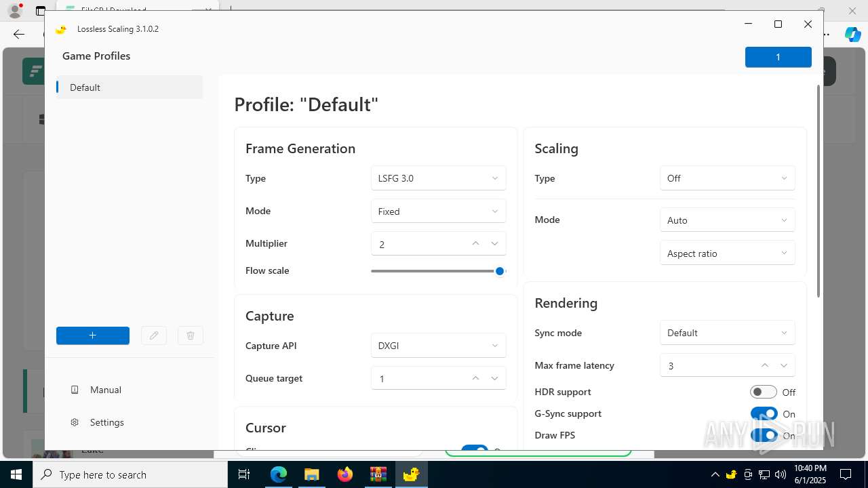868x488 pixels.
Task: Click the Profile: "Default" title
Action: pyautogui.click(x=306, y=104)
